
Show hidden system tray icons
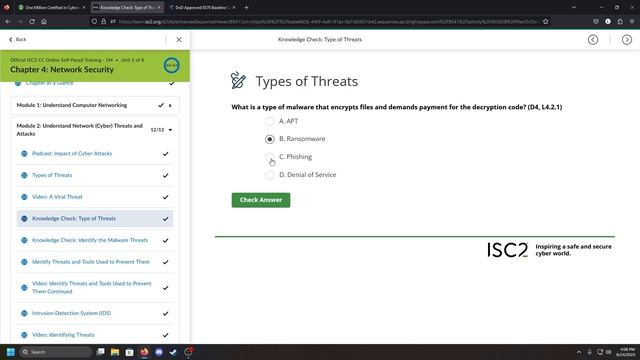[x=578, y=352]
